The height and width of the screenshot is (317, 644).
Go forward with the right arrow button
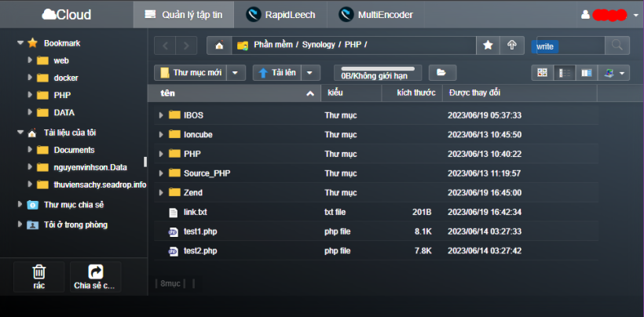(x=186, y=45)
